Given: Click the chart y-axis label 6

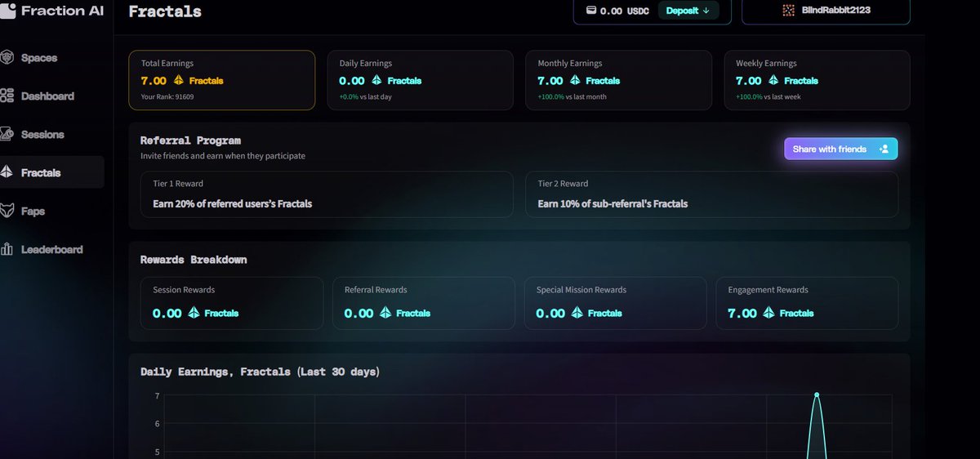Looking at the screenshot, I should tap(157, 424).
